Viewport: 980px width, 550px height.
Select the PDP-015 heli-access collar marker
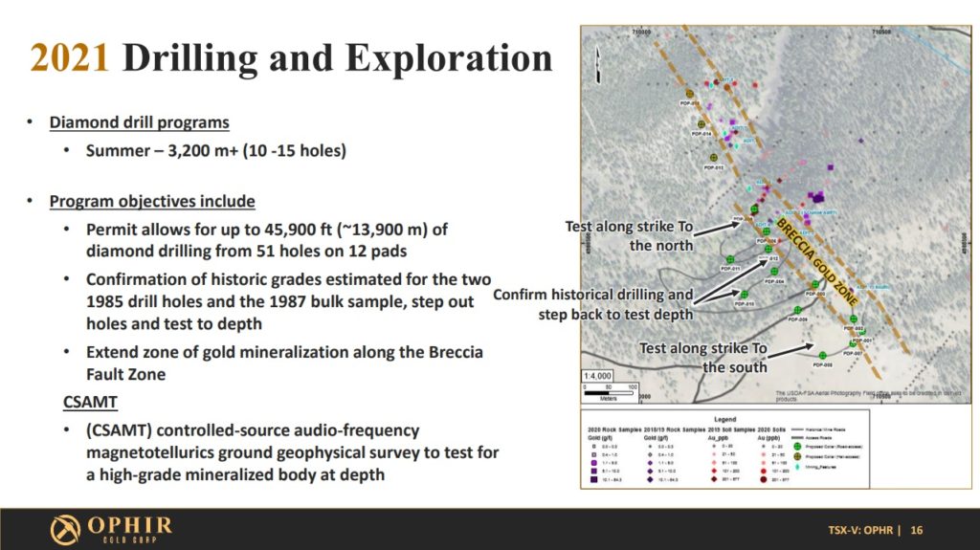click(x=689, y=94)
